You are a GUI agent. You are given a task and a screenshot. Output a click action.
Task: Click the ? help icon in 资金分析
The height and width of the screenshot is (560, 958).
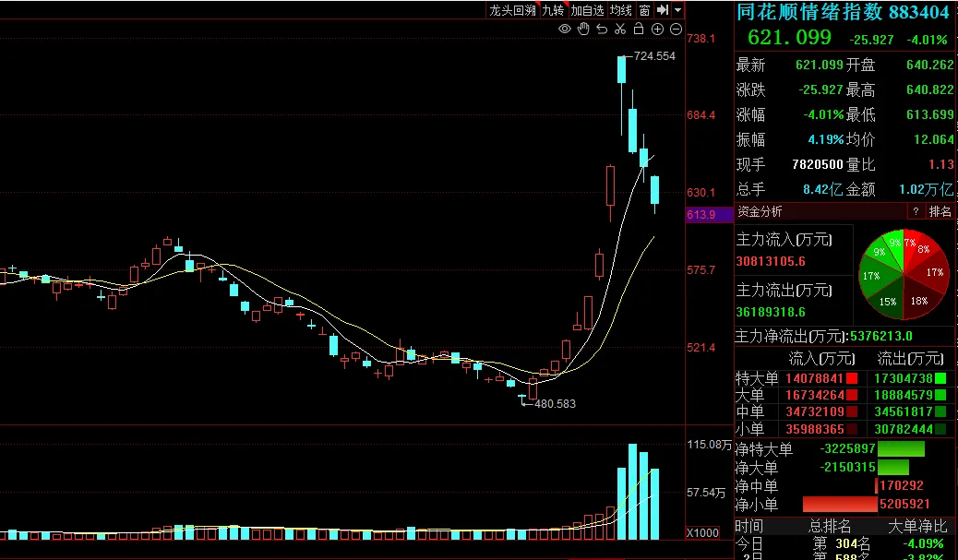[x=916, y=211]
